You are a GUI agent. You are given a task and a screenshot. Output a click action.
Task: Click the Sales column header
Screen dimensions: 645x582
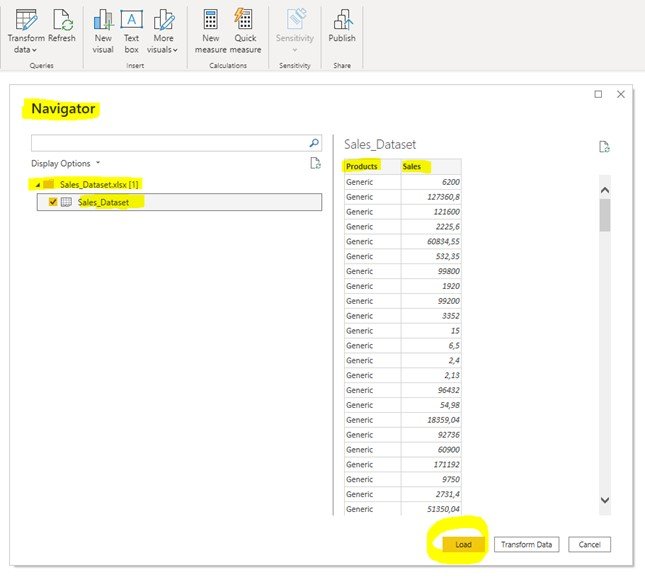click(x=431, y=166)
